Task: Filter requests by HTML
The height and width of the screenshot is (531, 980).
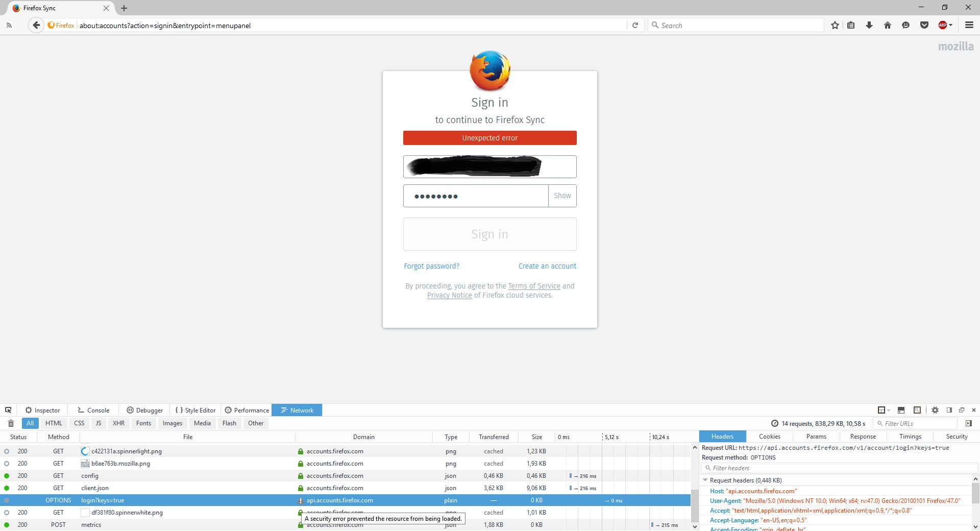Action: pyautogui.click(x=54, y=423)
